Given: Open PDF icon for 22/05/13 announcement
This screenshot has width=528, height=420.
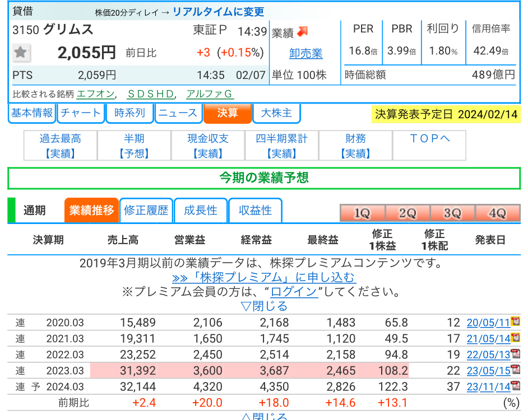Looking at the screenshot, I should tap(515, 353).
